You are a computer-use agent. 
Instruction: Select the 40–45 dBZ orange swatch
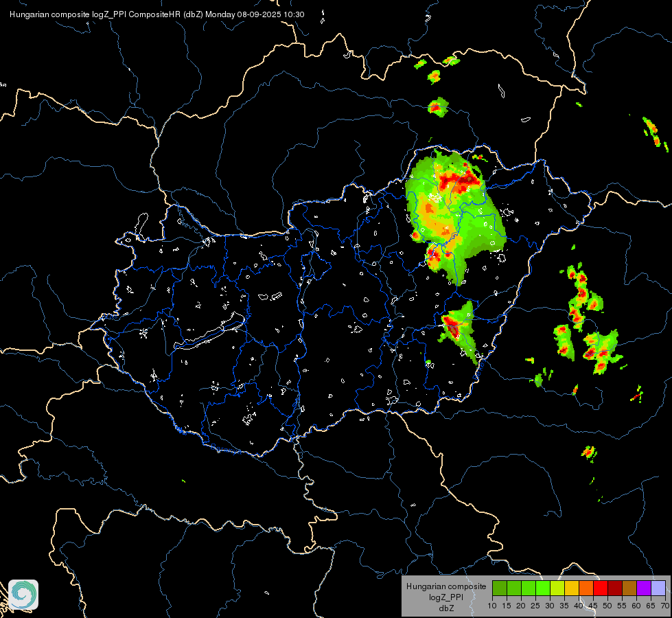(x=586, y=588)
